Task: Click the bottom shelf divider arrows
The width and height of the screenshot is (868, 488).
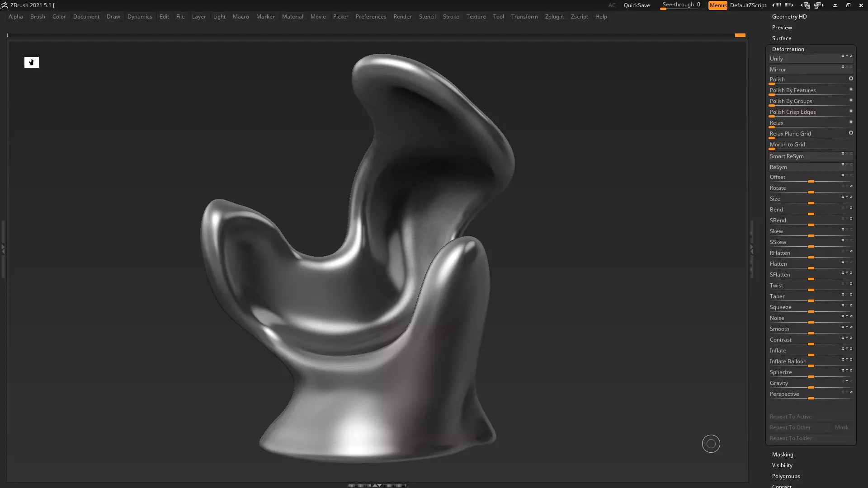Action: coord(377,485)
